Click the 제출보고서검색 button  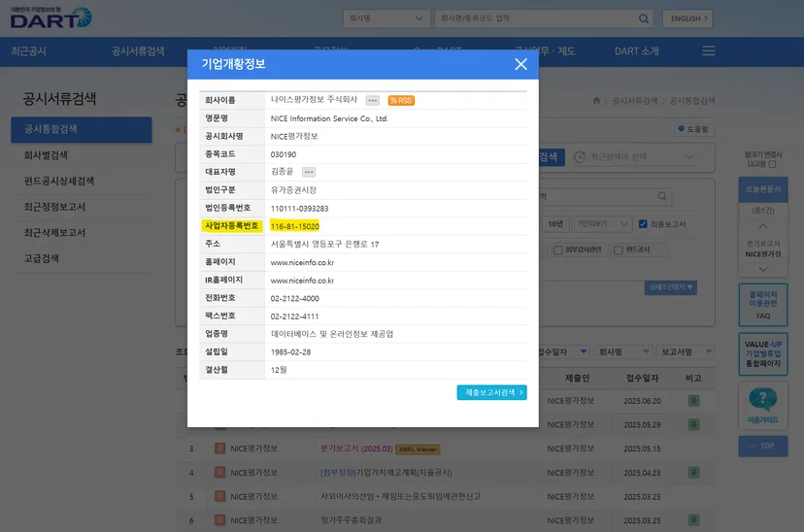pyautogui.click(x=491, y=392)
